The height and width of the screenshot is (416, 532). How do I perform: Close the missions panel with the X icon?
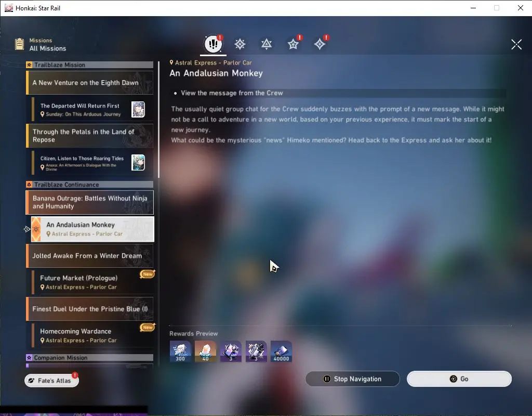pyautogui.click(x=516, y=45)
